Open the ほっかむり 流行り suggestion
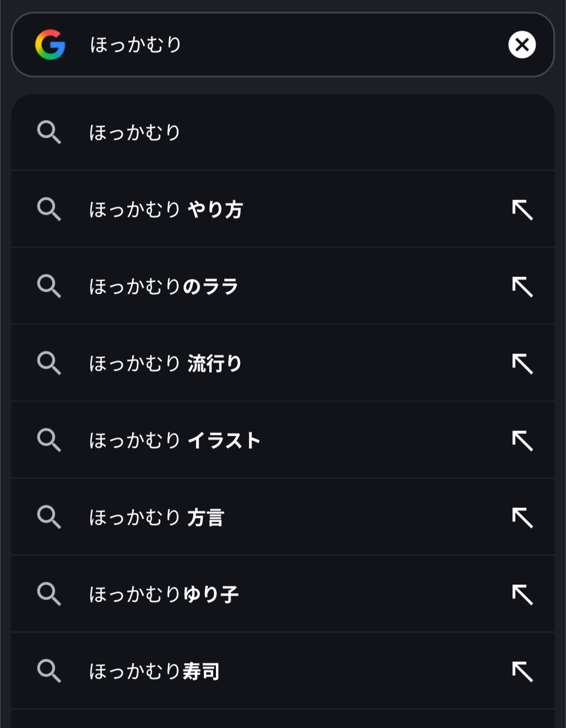The height and width of the screenshot is (728, 566). [165, 363]
